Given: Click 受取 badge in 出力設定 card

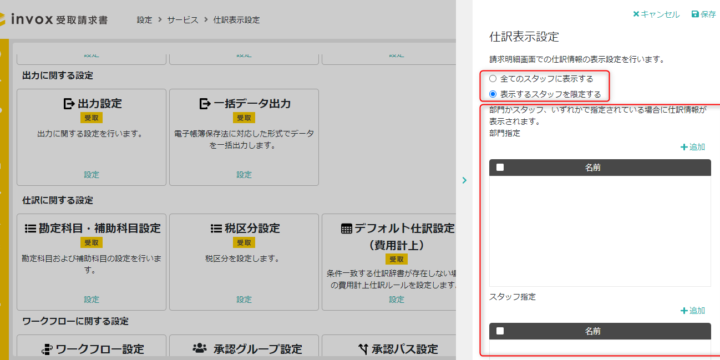Looking at the screenshot, I should [91, 118].
